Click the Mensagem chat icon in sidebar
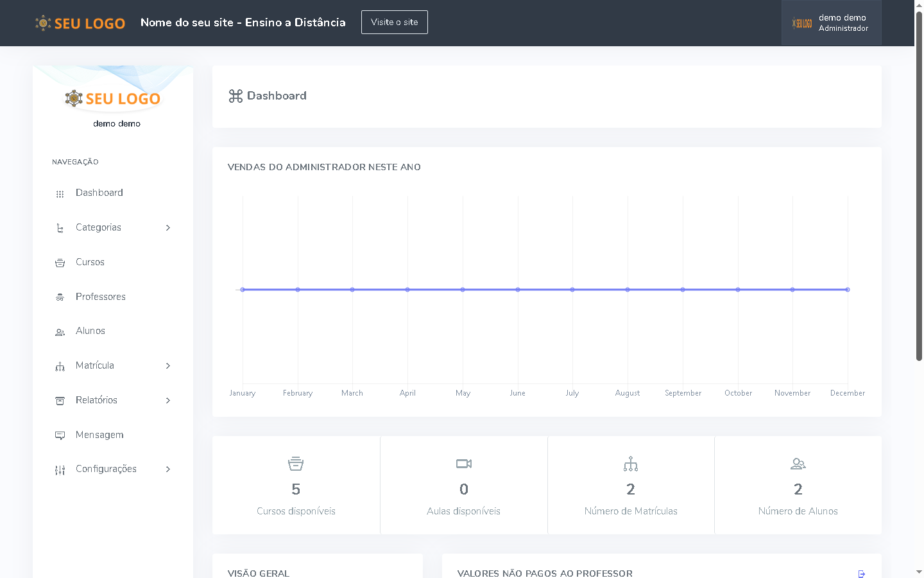 pos(60,435)
